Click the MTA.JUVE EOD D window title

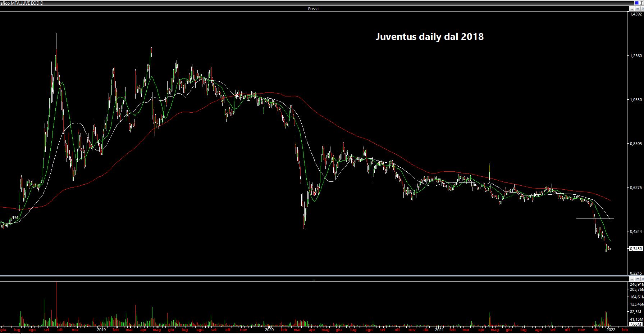pos(27,3)
